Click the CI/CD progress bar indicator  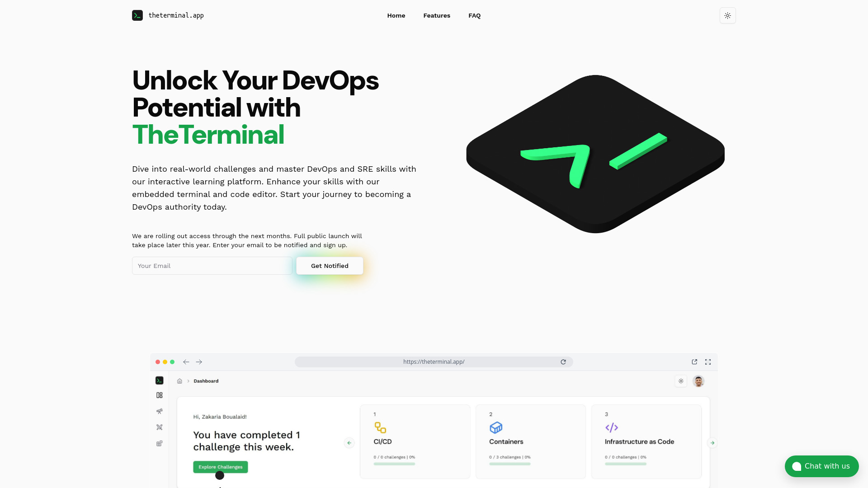click(x=395, y=464)
